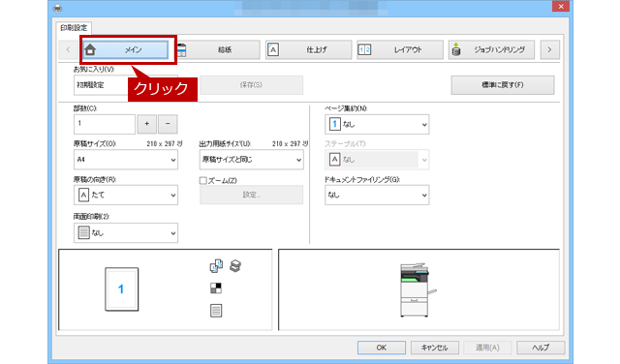Open the ステープル dropdown
Image resolution: width=620 pixels, height=364 pixels.
point(377,160)
